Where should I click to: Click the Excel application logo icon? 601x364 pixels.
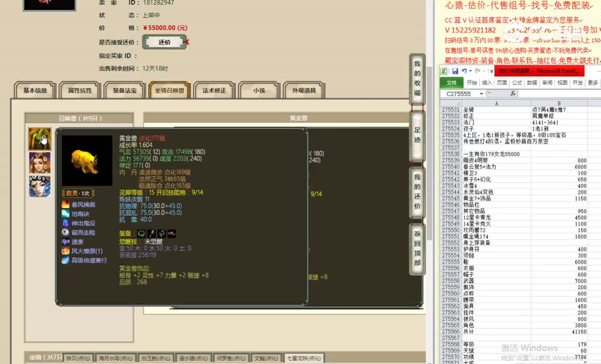(x=444, y=71)
